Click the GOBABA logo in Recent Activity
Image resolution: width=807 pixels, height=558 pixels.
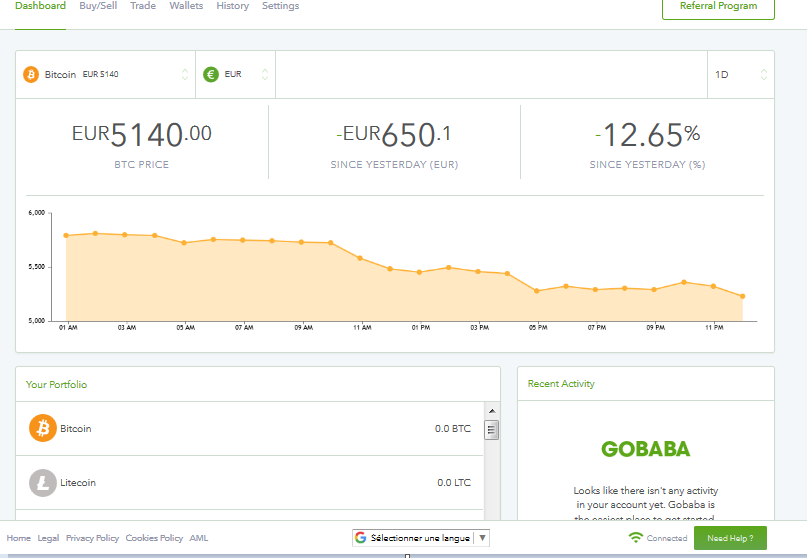point(645,449)
